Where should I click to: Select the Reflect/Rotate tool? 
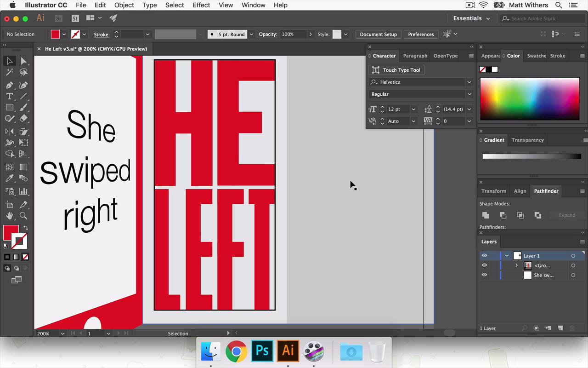(x=9, y=132)
